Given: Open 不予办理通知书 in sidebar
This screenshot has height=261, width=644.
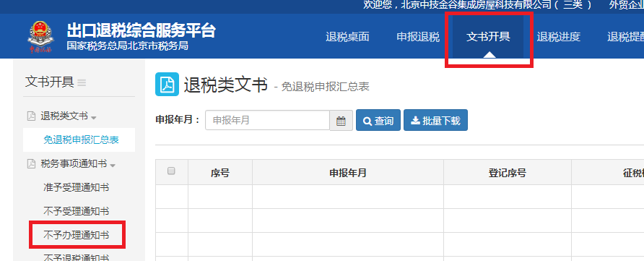Looking at the screenshot, I should point(76,236).
